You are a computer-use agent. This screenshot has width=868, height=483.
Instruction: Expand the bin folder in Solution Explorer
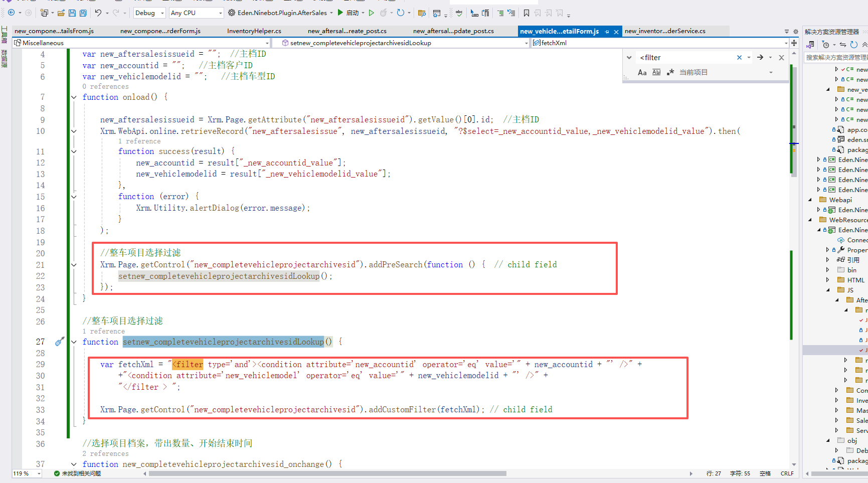[828, 270]
